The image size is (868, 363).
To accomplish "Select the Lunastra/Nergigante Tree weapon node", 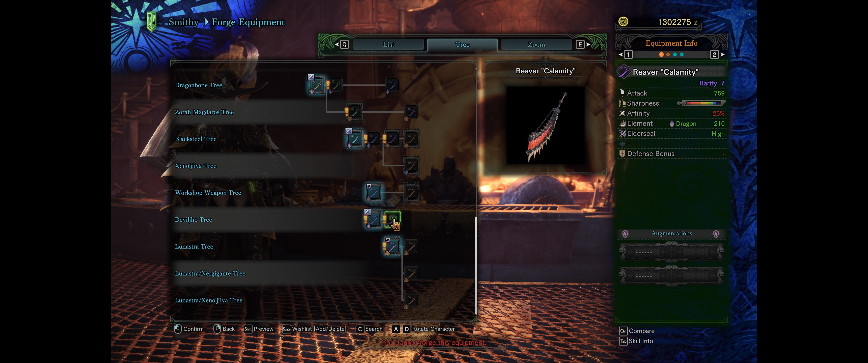I will (411, 274).
